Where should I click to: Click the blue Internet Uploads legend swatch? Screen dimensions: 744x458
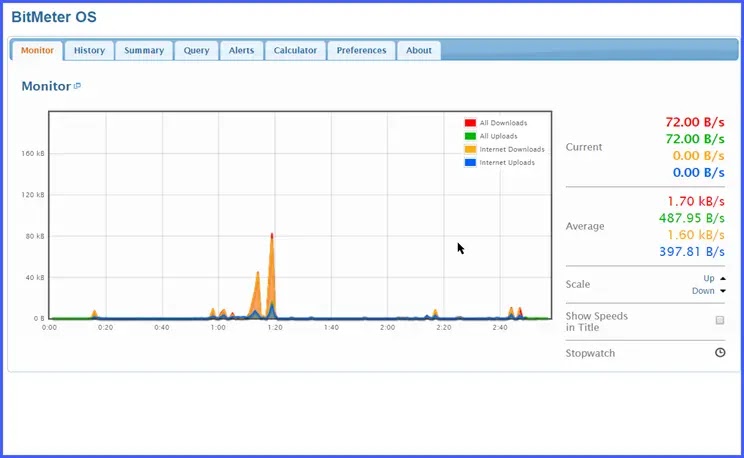(x=470, y=163)
